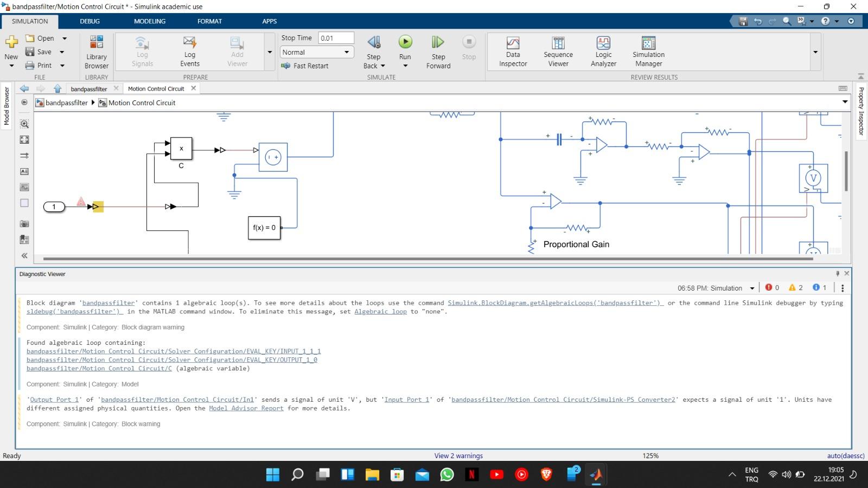This screenshot has width=868, height=488.
Task: Open the Library Browser
Action: tap(96, 52)
